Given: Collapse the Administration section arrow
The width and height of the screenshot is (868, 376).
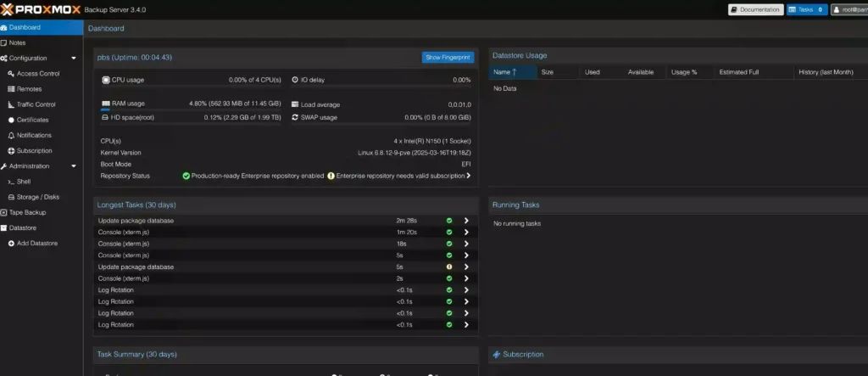Looking at the screenshot, I should (74, 166).
